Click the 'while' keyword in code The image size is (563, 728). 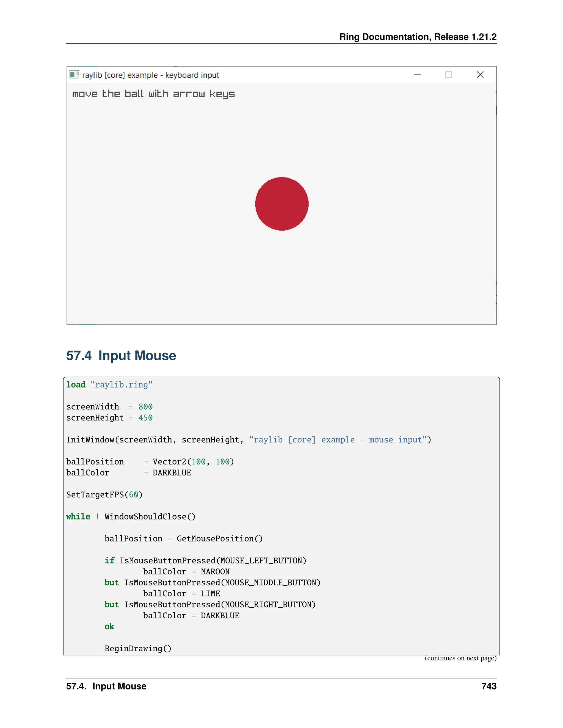point(78,517)
